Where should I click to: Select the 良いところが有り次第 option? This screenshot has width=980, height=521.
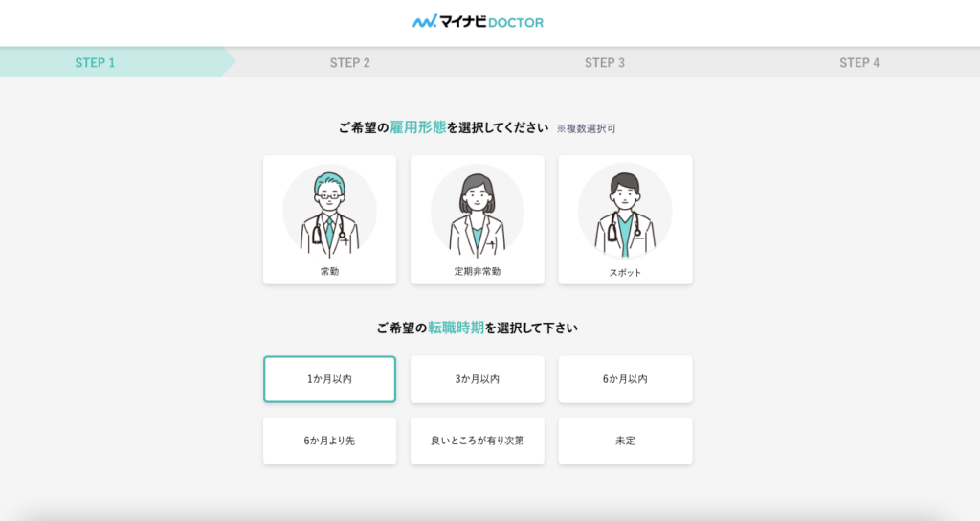point(477,441)
